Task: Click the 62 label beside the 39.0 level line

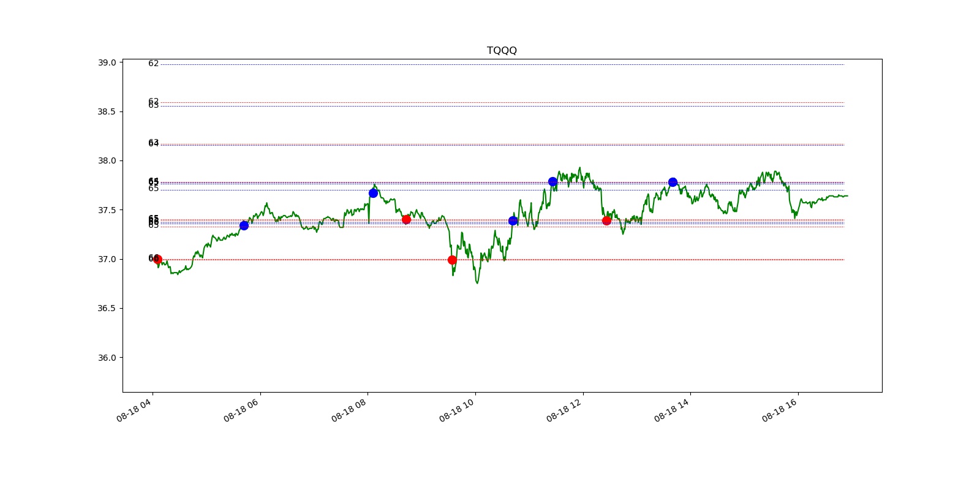Action: [x=153, y=64]
